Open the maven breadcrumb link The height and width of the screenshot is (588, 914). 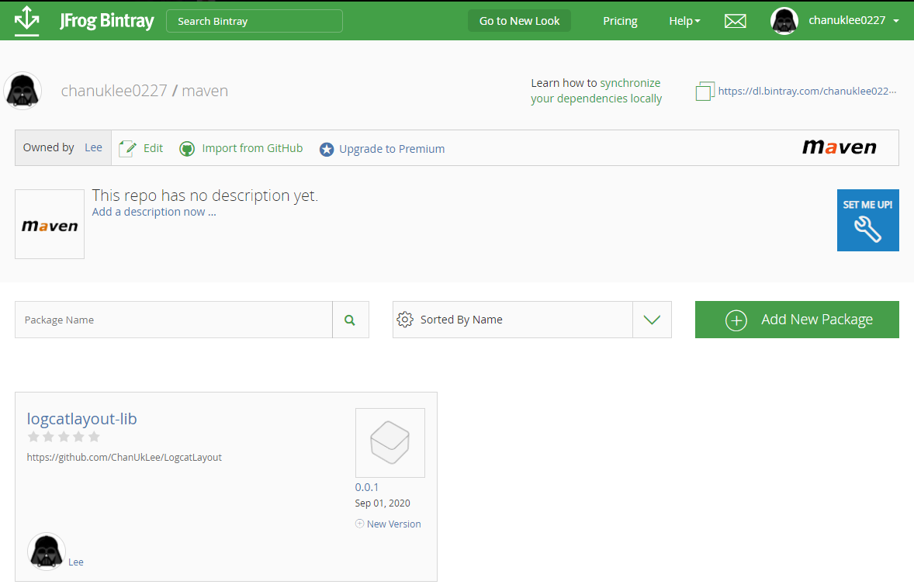205,91
